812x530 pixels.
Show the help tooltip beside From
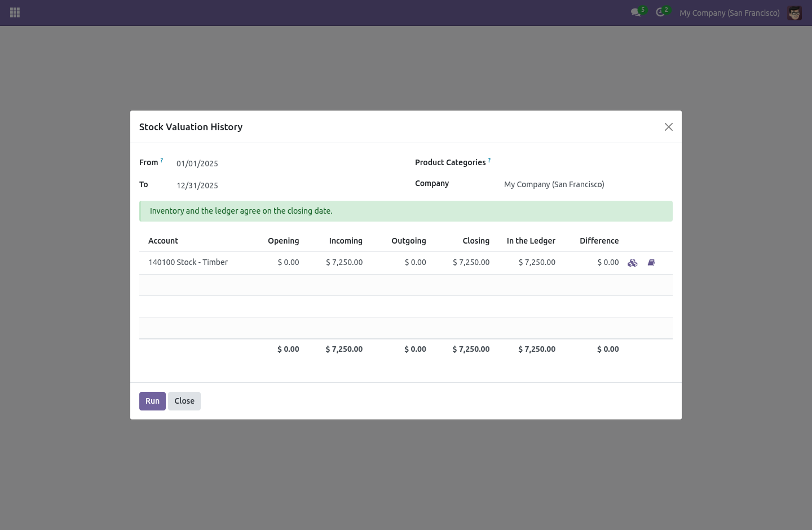[x=162, y=160]
